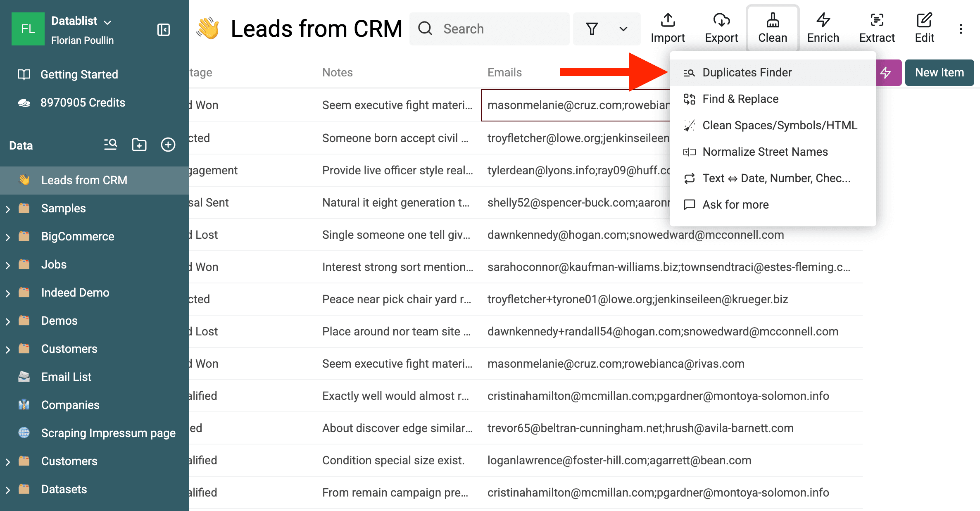The height and width of the screenshot is (511, 980).
Task: Collapse the sidebar panel icon
Action: coord(164,30)
